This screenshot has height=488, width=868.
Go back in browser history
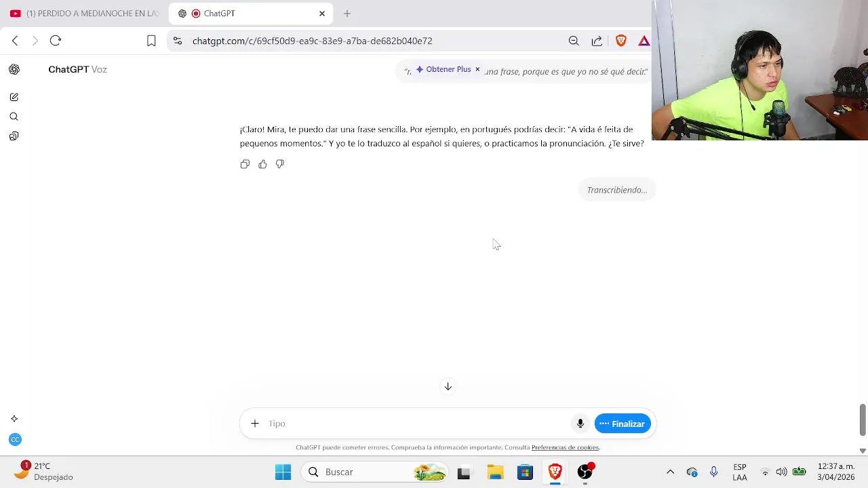coord(15,41)
